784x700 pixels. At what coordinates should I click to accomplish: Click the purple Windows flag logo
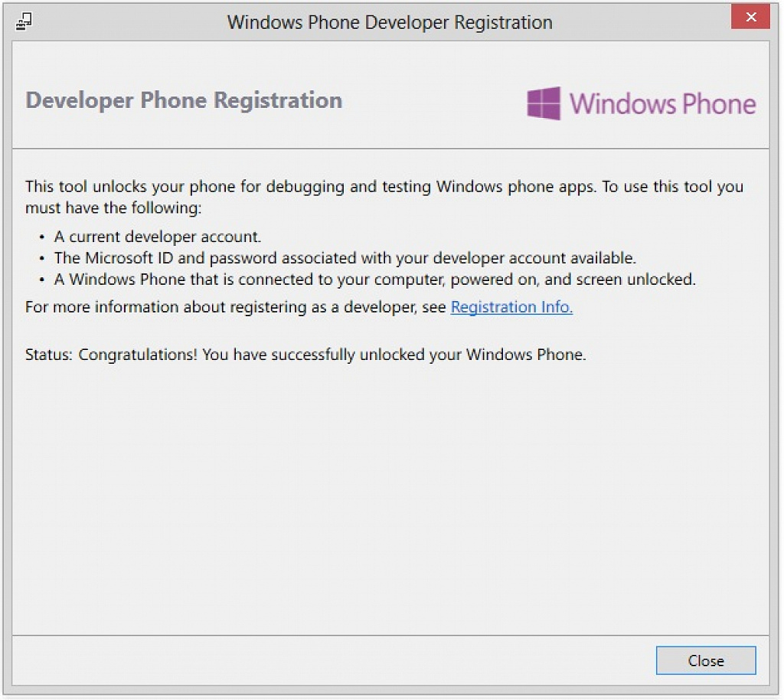coord(544,103)
